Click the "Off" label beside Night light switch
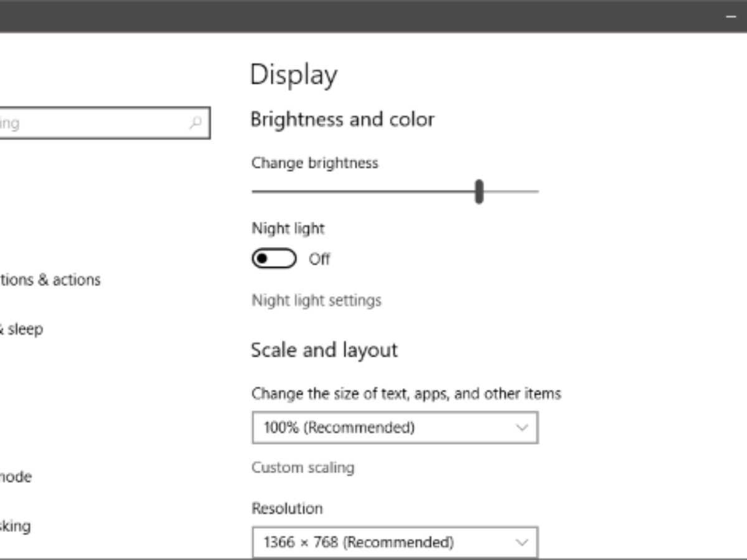This screenshot has height=560, width=747. (319, 259)
